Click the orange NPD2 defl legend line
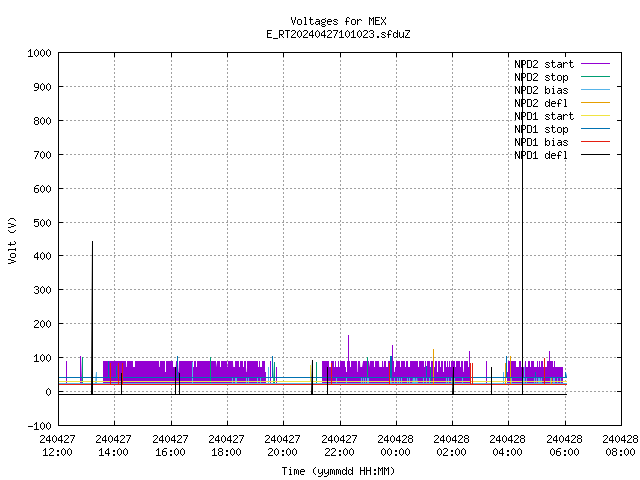 595,103
